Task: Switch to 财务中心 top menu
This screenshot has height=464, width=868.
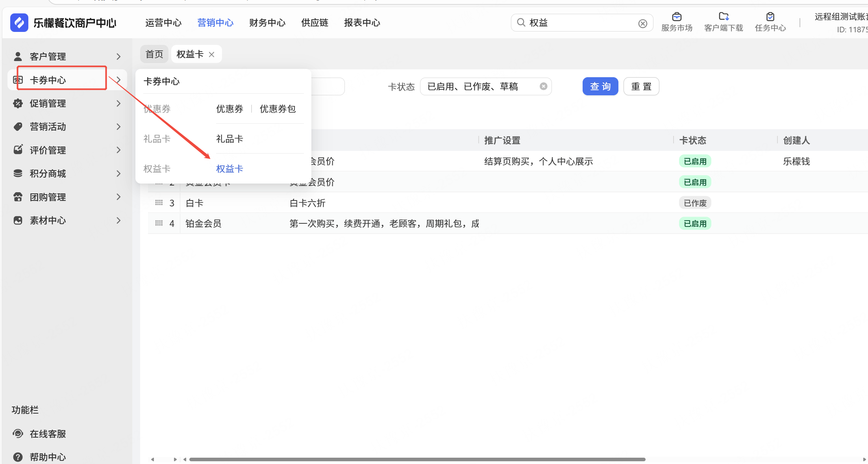Action: [x=267, y=23]
